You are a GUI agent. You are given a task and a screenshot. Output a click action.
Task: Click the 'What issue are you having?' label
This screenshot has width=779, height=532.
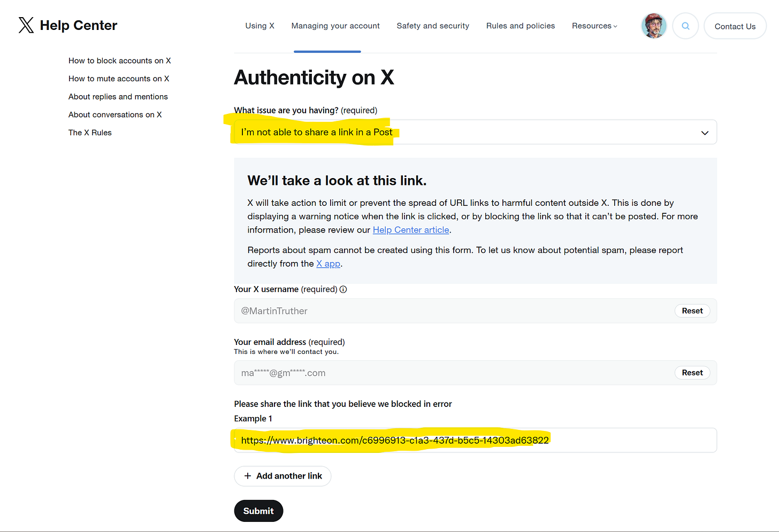pos(306,110)
